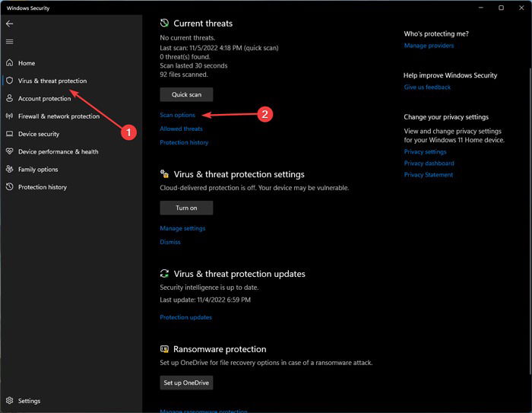
Task: Click the Protection history clock icon
Action: pos(9,186)
